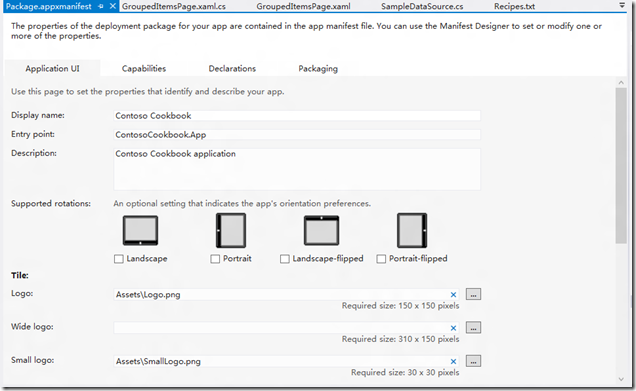Screen dimensions: 636x391
Task: Click the Landscape tablet orientation icon
Action: point(140,230)
